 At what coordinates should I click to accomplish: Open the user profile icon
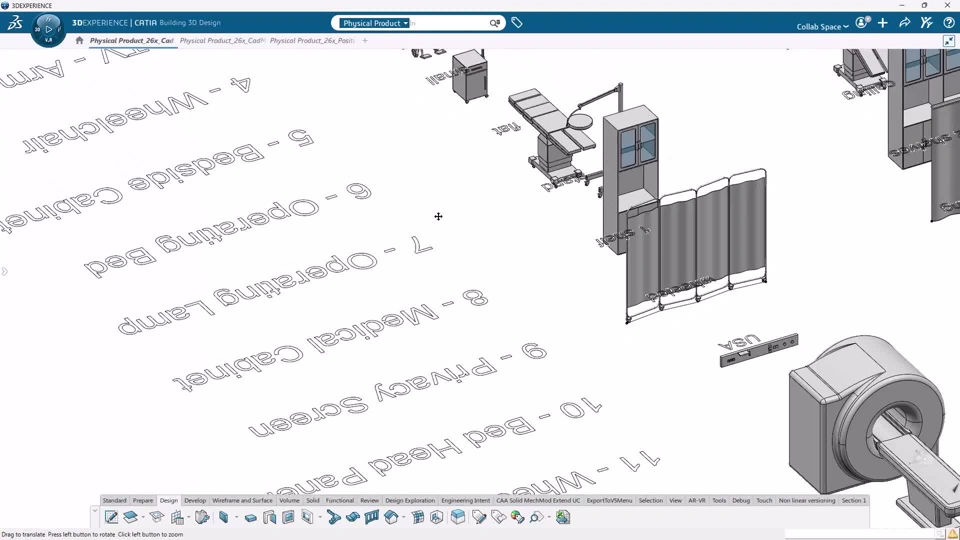pos(862,23)
